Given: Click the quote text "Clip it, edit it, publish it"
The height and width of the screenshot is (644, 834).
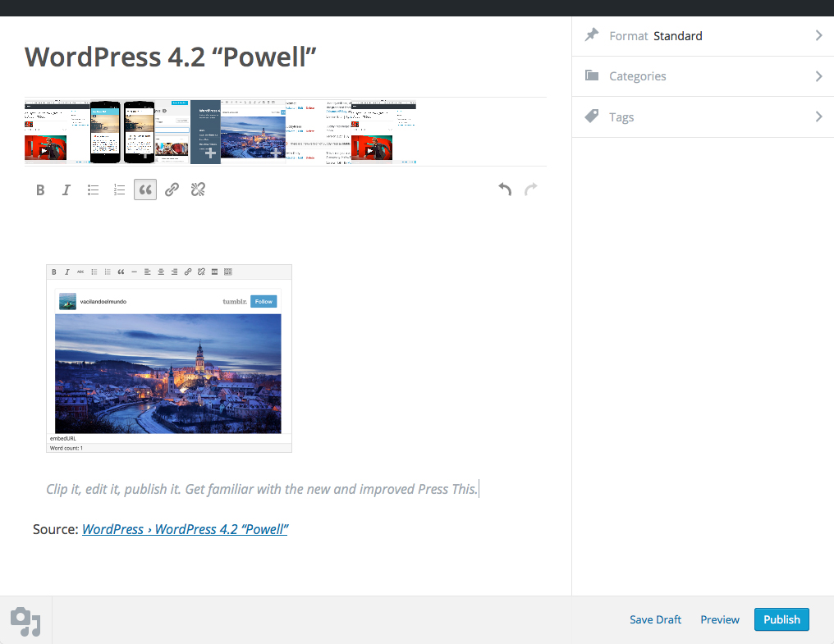Looking at the screenshot, I should tap(113, 489).
